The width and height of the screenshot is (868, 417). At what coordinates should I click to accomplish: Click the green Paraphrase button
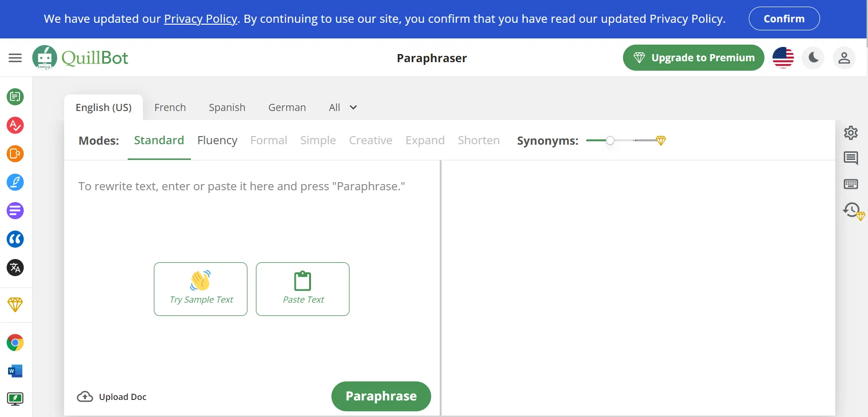[x=381, y=396]
